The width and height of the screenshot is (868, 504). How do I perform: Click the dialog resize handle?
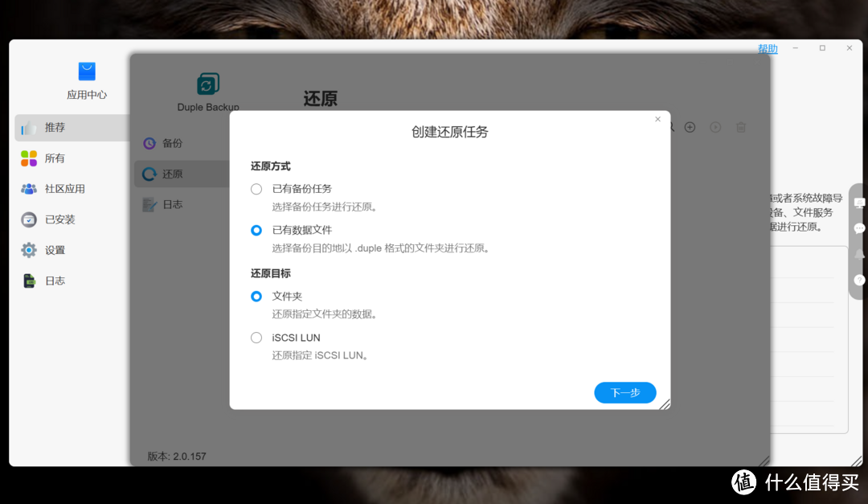(x=665, y=405)
